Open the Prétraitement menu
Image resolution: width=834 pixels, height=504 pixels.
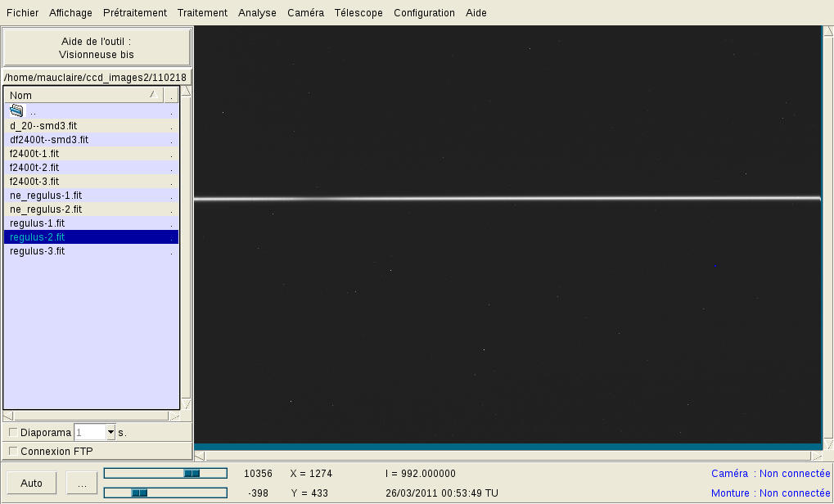click(134, 13)
